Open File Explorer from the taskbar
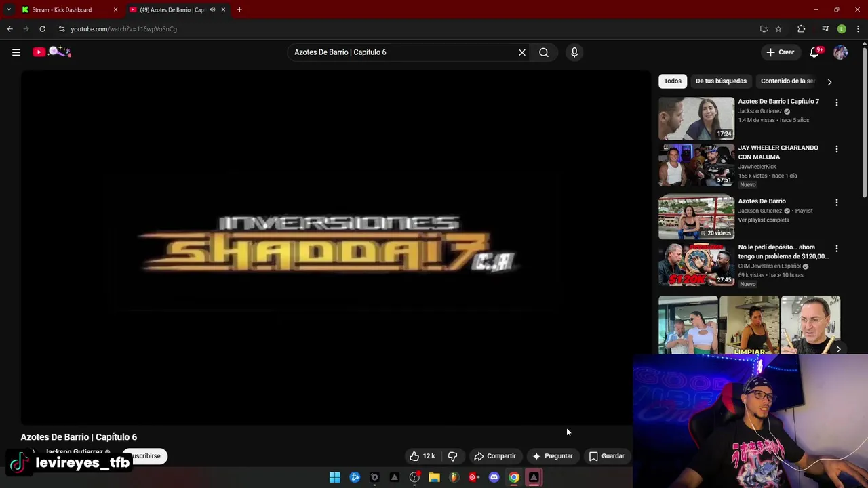The image size is (868, 488). [434, 478]
